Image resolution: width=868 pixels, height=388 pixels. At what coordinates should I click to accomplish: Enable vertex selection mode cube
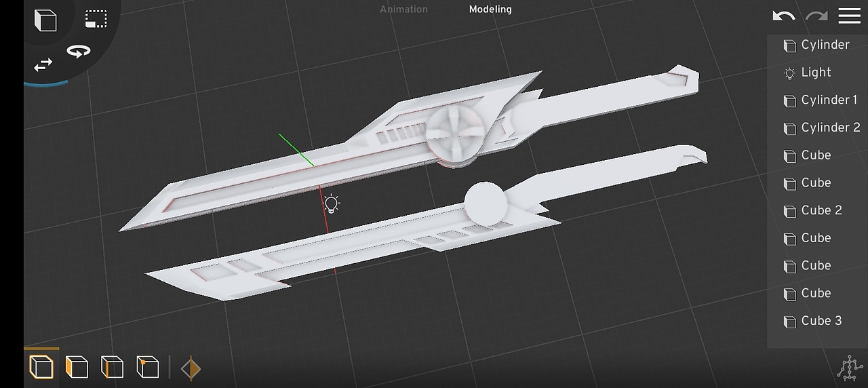147,367
